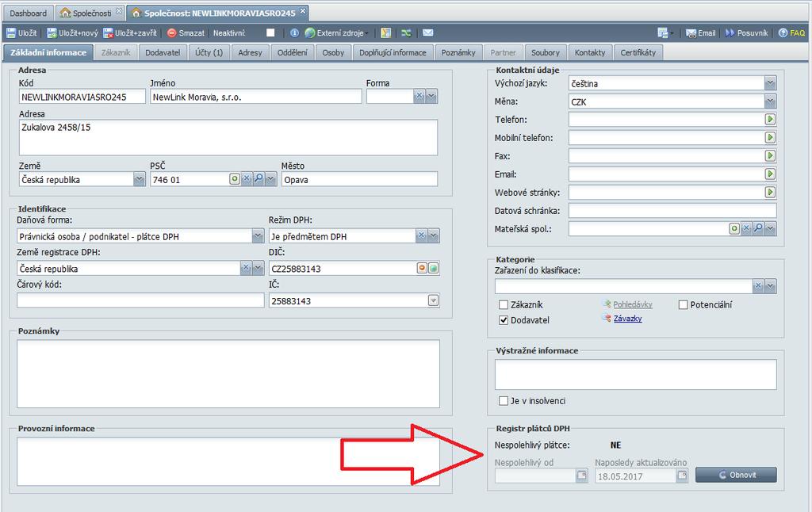
Task: Uncheck the Dodavatel checkbox
Action: tap(503, 320)
